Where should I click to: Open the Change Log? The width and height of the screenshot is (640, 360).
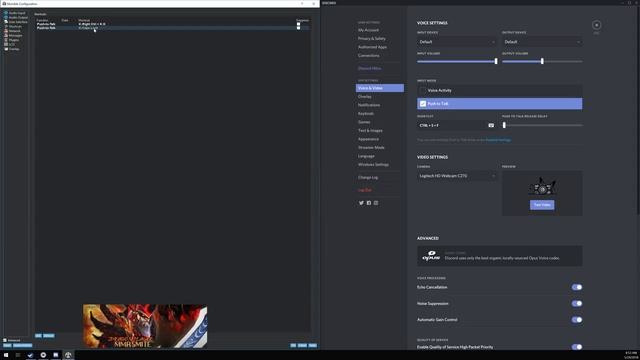click(x=368, y=178)
